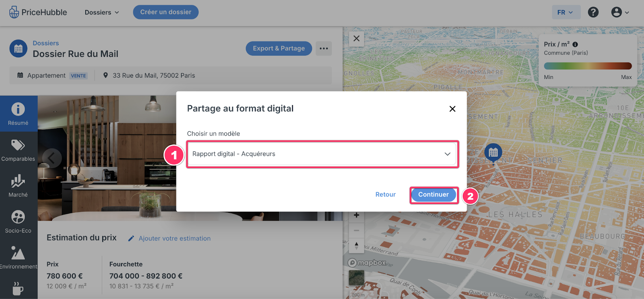Close the Partage au format digital dialog
Viewport: 644px width, 299px height.
tap(452, 109)
